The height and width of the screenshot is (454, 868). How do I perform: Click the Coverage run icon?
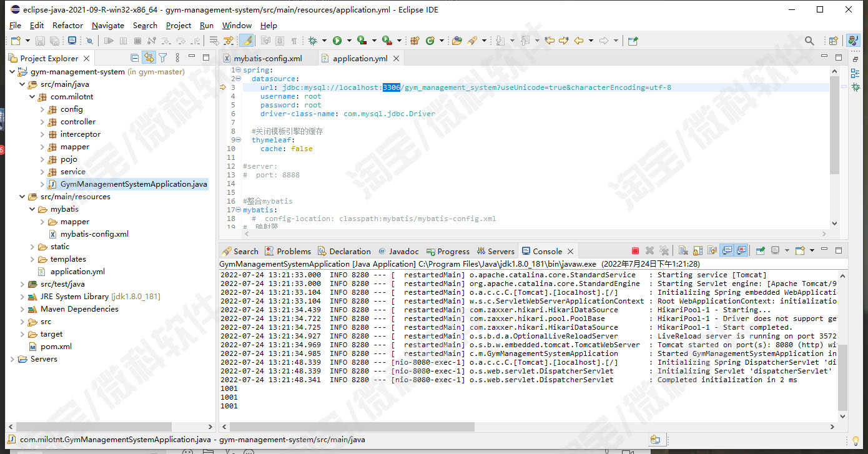[x=362, y=41]
